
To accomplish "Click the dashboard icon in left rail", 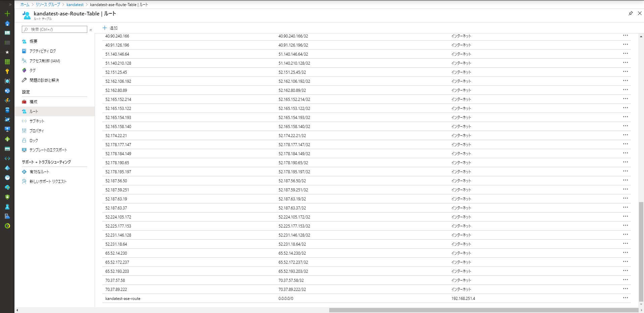I will click(7, 33).
